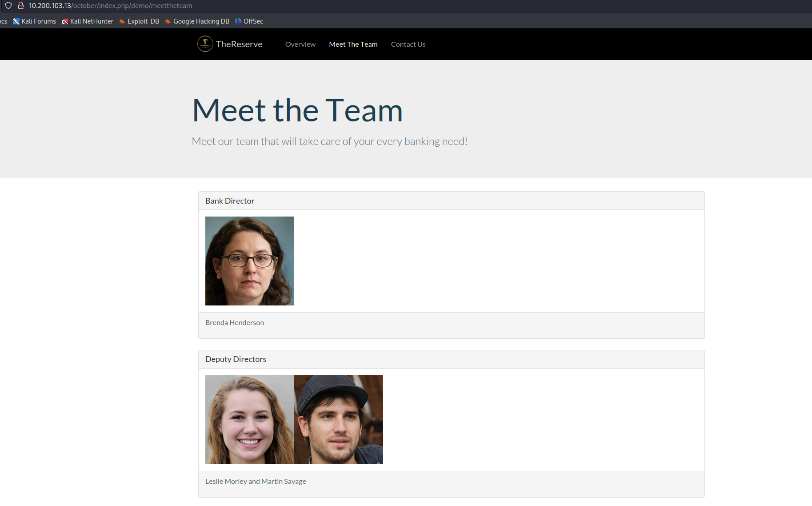Screen dimensions: 812x506
Task: Click the insecure connection padlock icon
Action: pos(20,6)
